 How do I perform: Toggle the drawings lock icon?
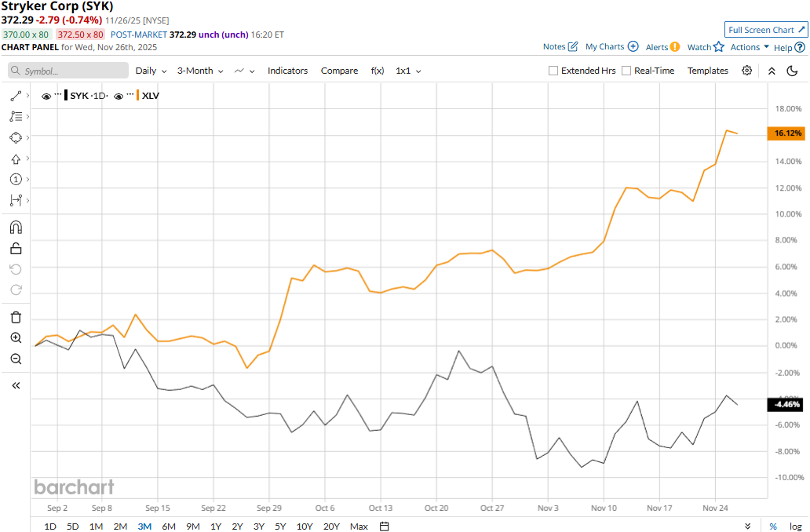(x=16, y=249)
